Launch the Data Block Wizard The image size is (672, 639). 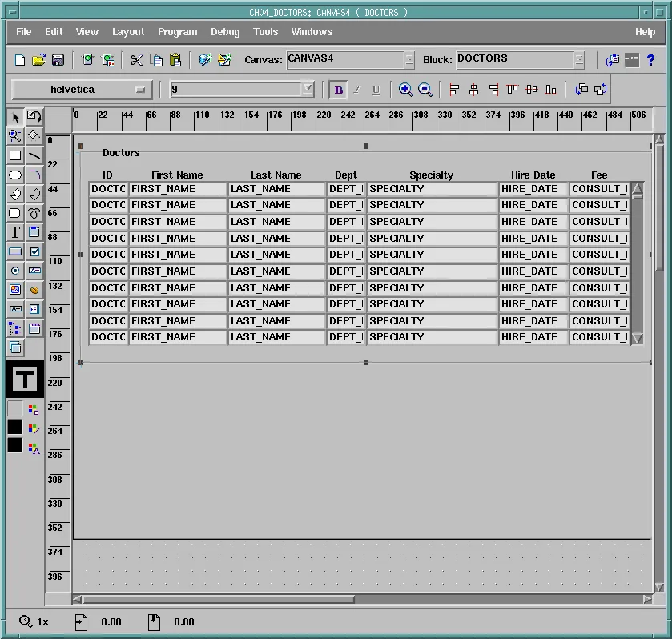click(205, 60)
